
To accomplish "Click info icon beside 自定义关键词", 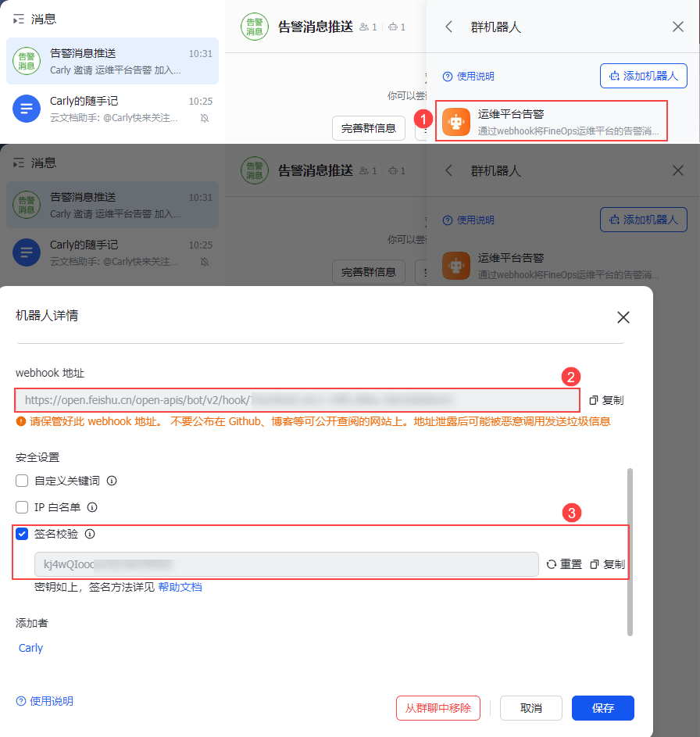I will pos(112,481).
